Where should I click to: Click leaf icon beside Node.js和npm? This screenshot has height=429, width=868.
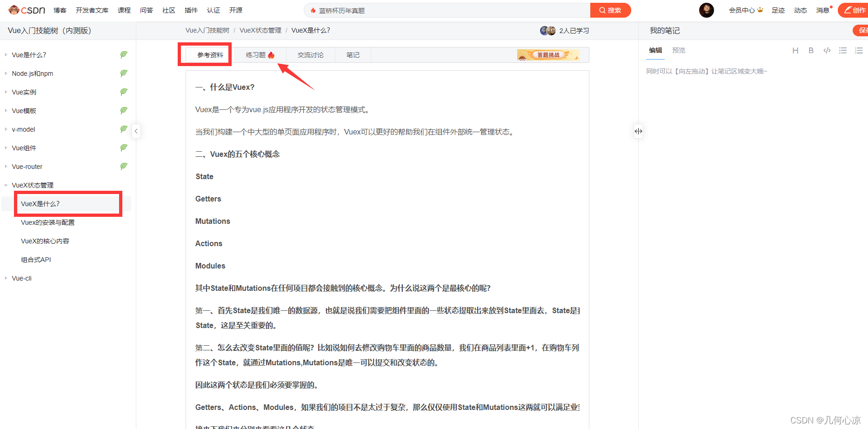124,73
